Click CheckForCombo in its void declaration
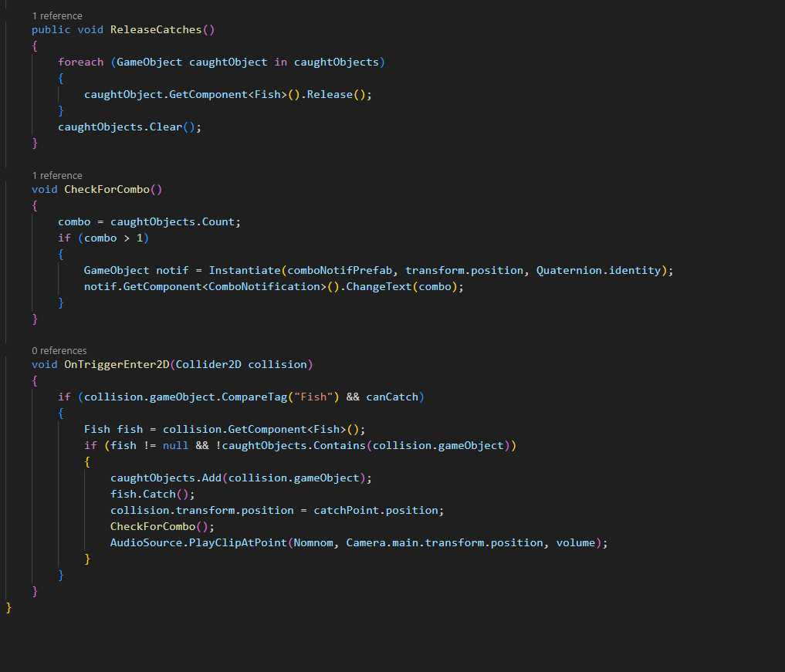The width and height of the screenshot is (785, 672). [107, 190]
